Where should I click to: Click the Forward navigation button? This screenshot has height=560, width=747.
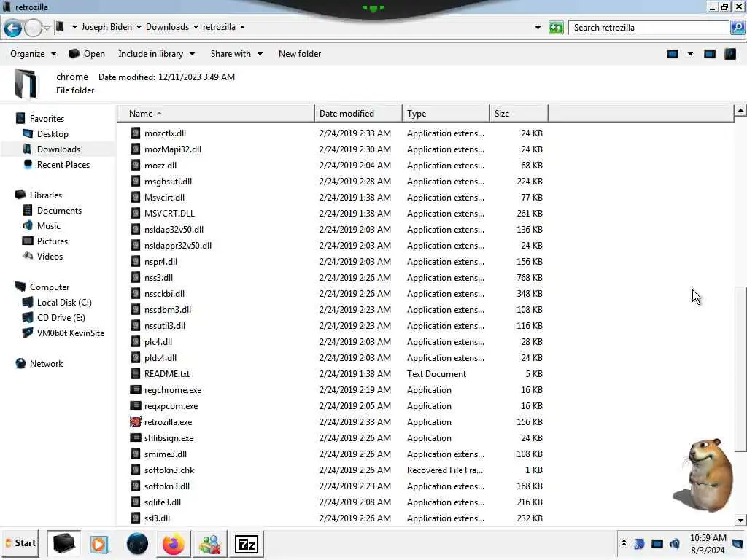(x=33, y=28)
